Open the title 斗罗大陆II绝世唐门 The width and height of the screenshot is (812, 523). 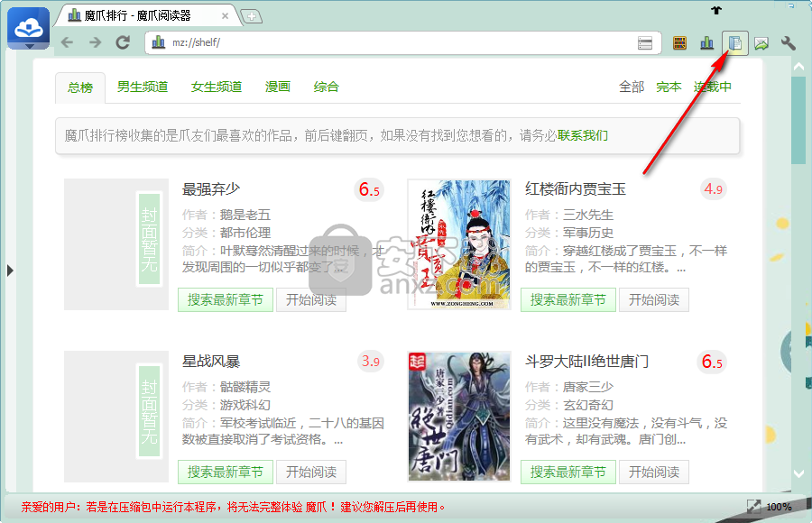pyautogui.click(x=586, y=362)
